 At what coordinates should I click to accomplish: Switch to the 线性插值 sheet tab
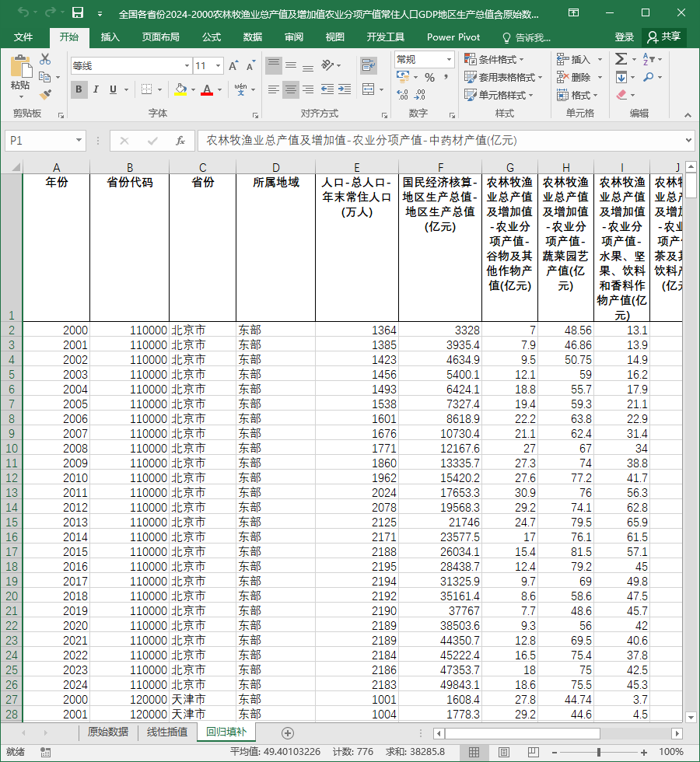coord(167,732)
